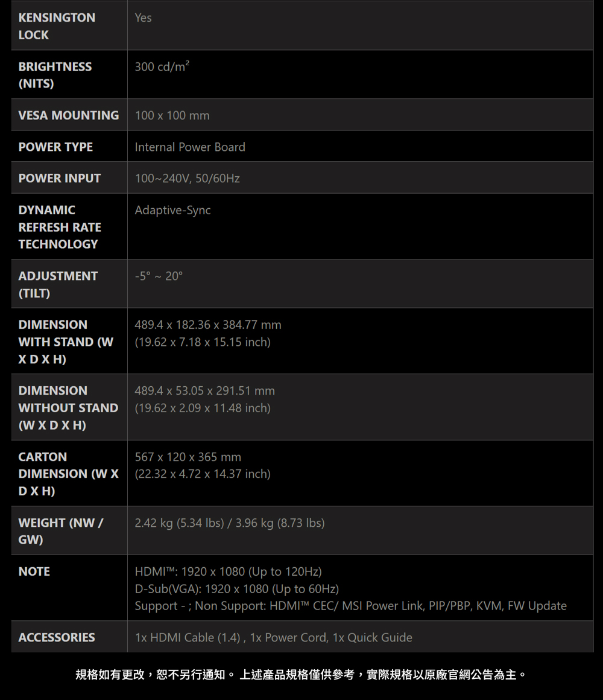Select the 100 x 100 mm value

click(x=172, y=116)
